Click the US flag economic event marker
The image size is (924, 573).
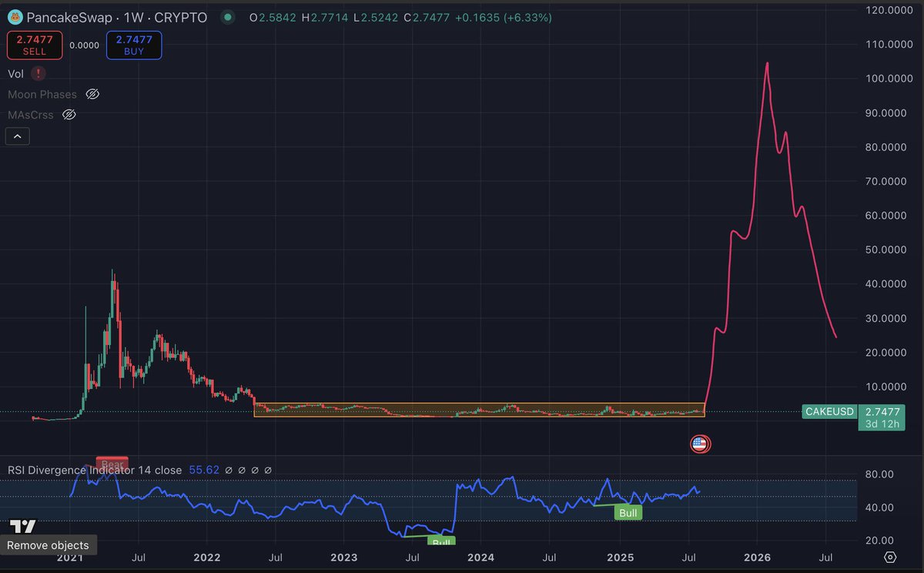coord(699,444)
